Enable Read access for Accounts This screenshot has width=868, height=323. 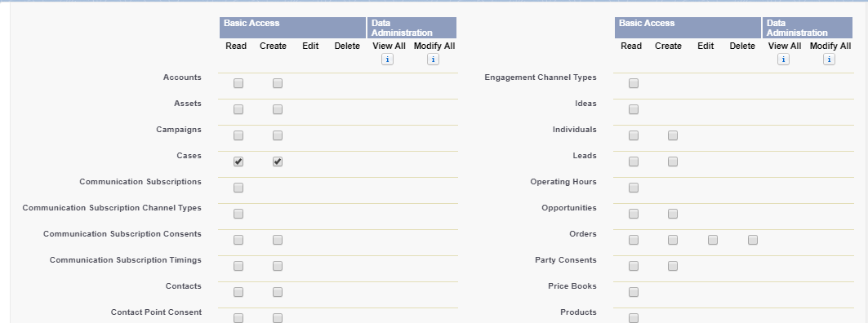pyautogui.click(x=238, y=83)
